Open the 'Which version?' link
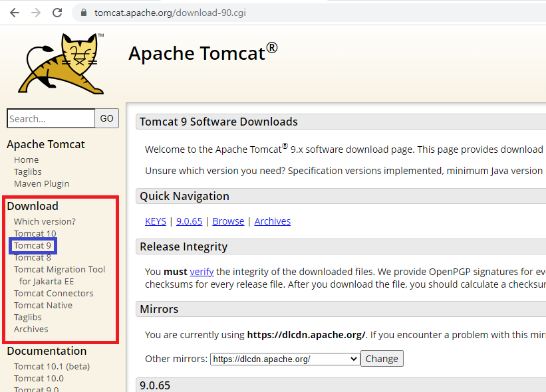The height and width of the screenshot is (392, 546). click(45, 221)
